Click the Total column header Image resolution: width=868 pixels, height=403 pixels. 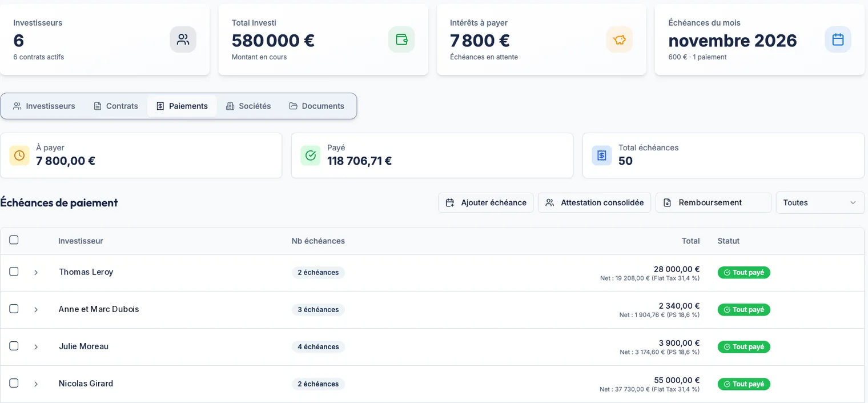coord(690,241)
